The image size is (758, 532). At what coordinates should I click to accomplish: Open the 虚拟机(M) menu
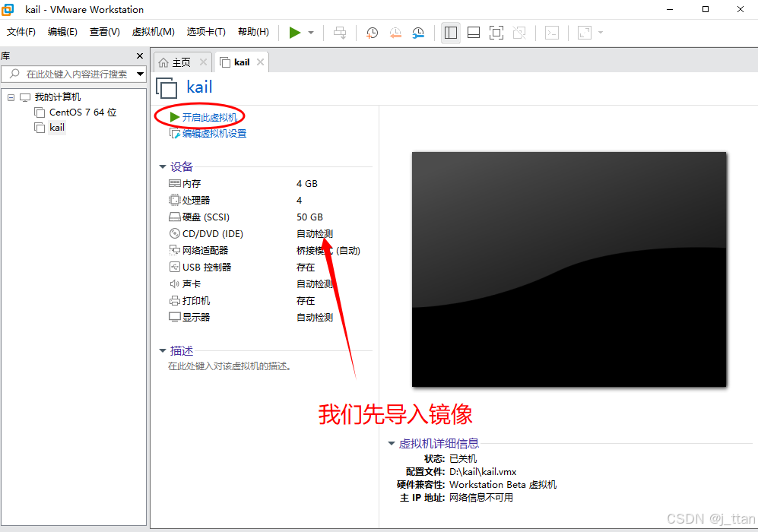pyautogui.click(x=153, y=32)
